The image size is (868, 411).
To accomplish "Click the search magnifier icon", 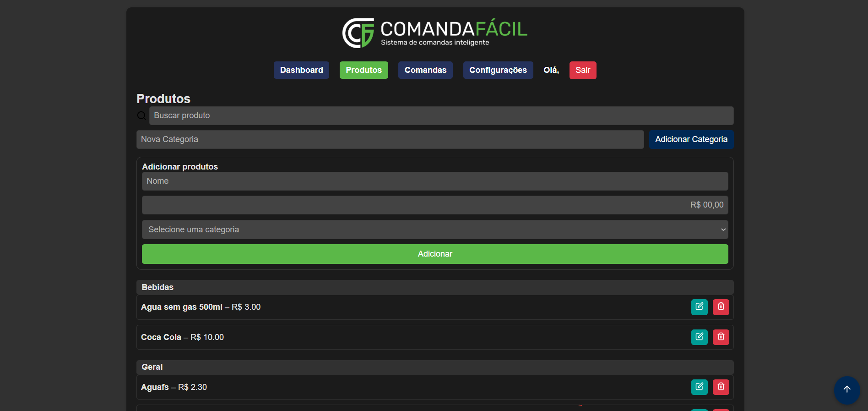I will (142, 116).
